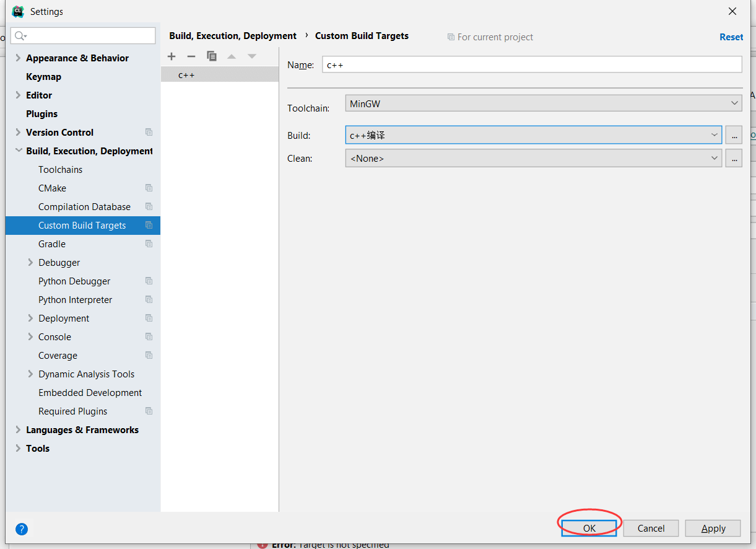Open the Clean None dropdown
Image resolution: width=756 pixels, height=549 pixels.
[532, 159]
